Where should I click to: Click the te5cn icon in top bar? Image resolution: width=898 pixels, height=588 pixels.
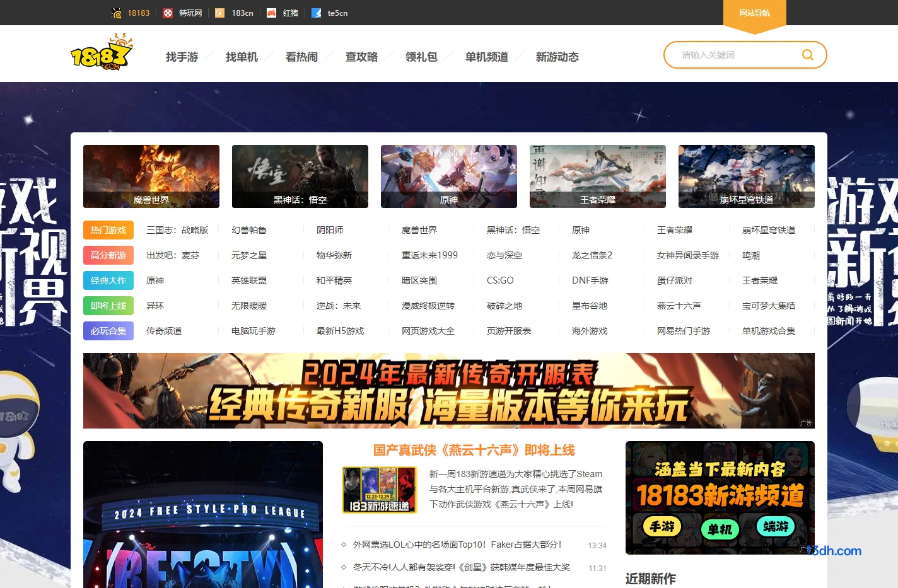(317, 13)
